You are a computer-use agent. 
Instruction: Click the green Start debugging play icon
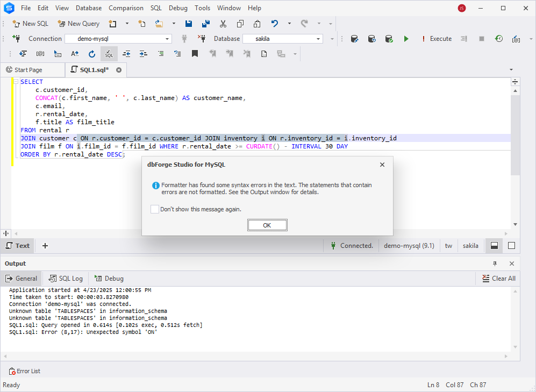pos(406,39)
